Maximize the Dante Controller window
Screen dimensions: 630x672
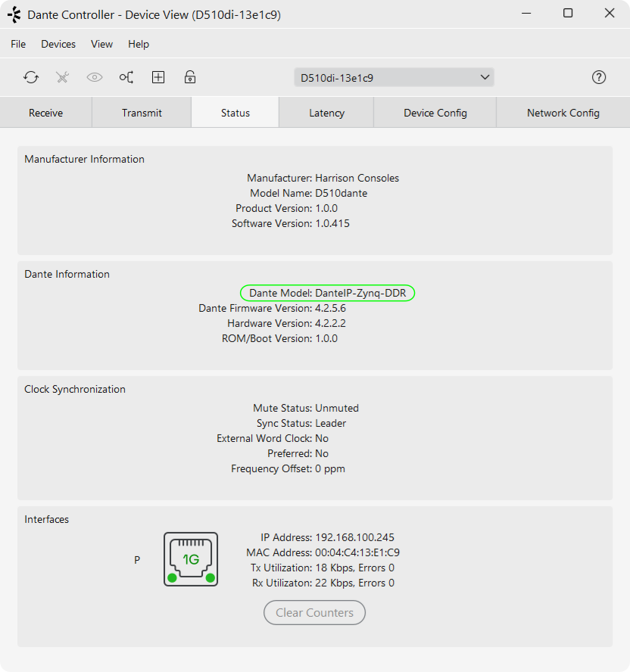tap(568, 14)
